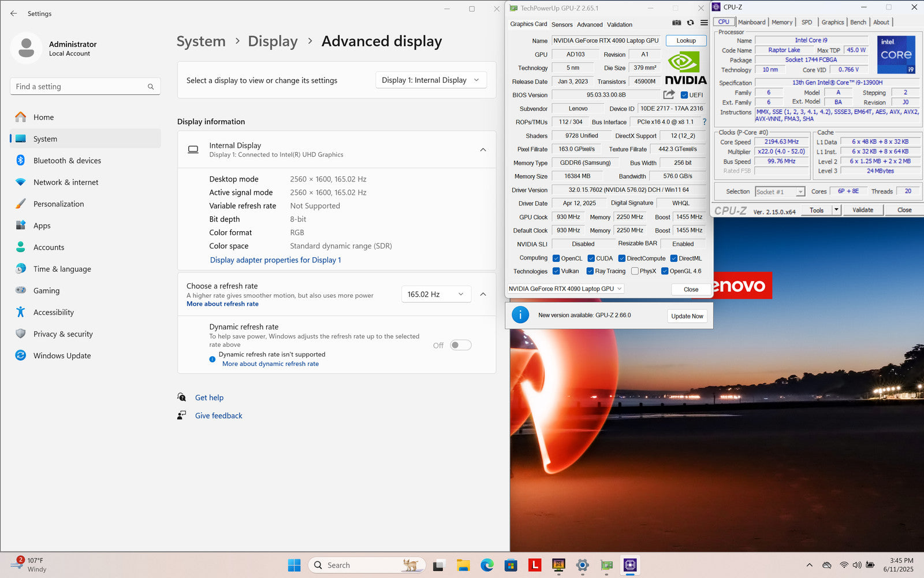924x578 pixels.
Task: Click the BIOS version share/export icon
Action: tap(669, 95)
